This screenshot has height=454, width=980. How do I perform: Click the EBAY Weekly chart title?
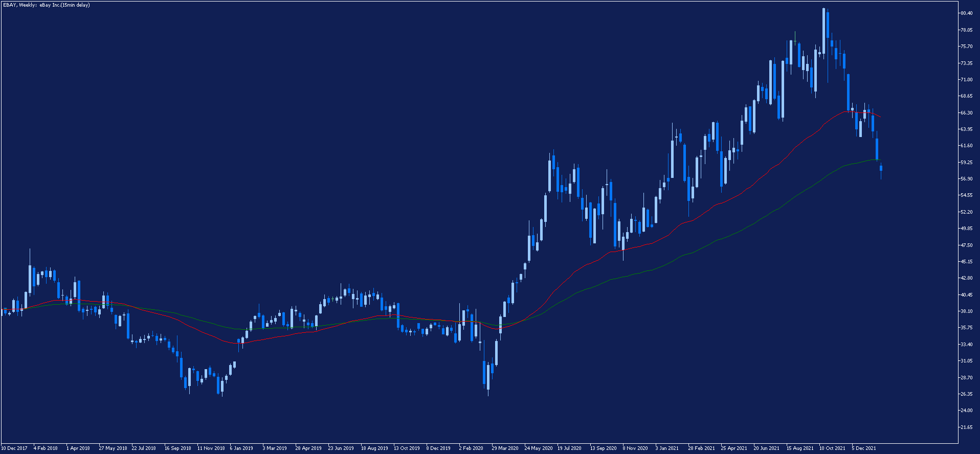click(x=46, y=5)
